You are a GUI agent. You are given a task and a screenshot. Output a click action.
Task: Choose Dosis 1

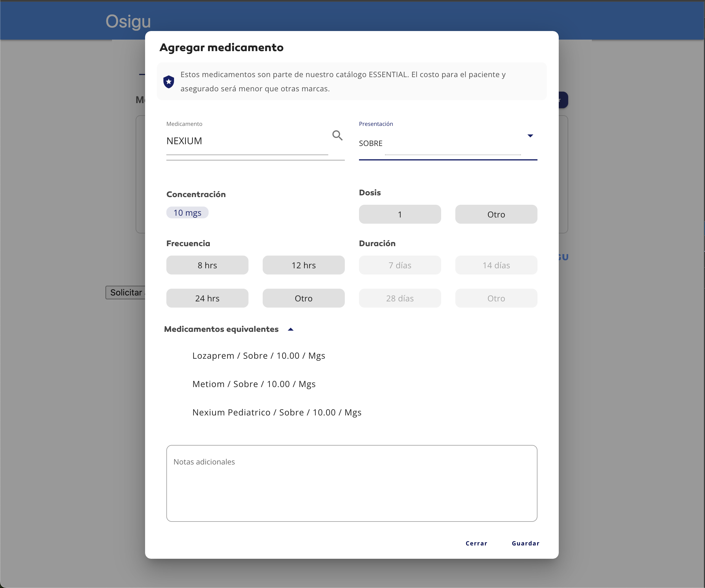(400, 214)
